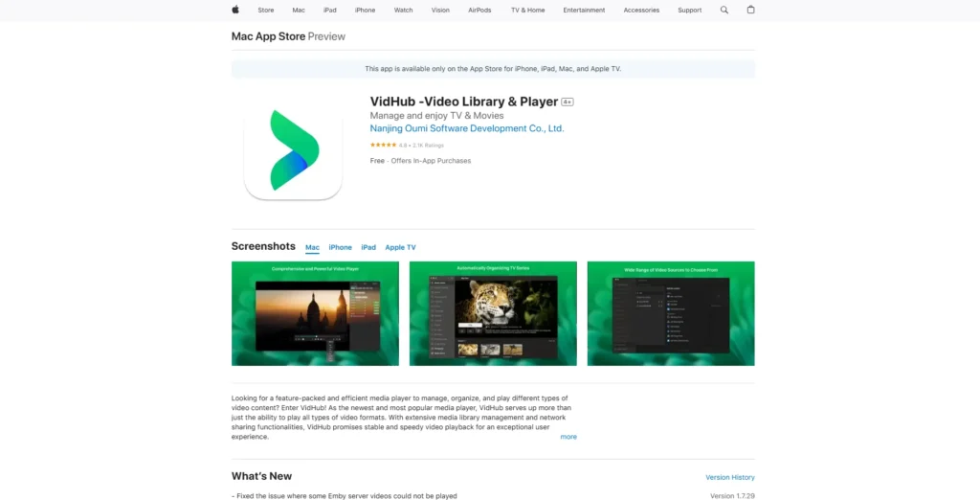980x500 pixels.
Task: Open Store in navigation bar
Action: pos(266,10)
